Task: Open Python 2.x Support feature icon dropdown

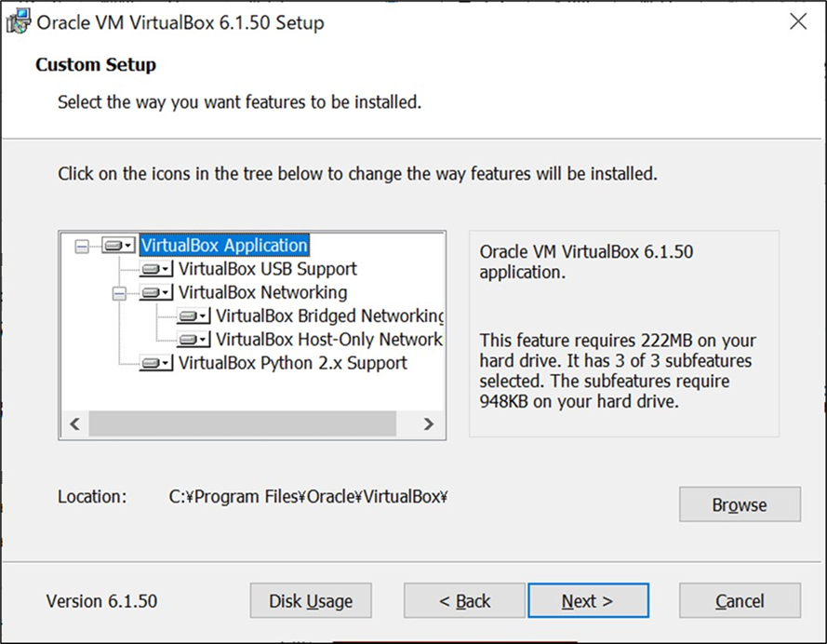Action: 156,363
